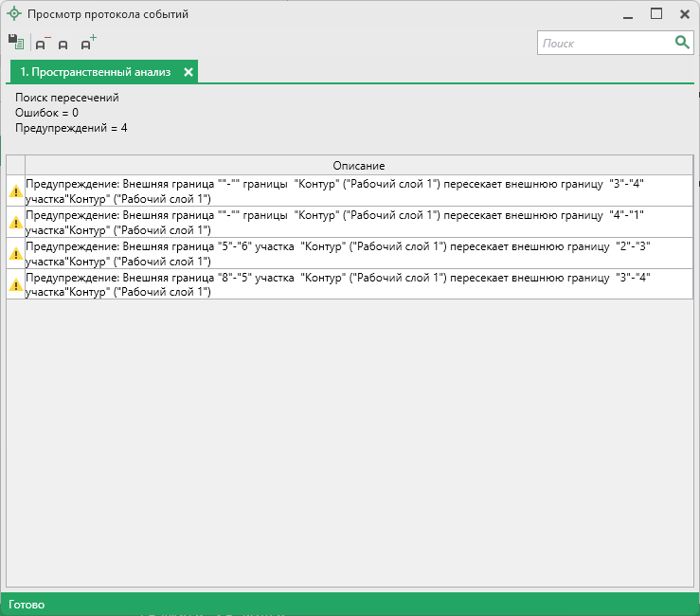Open the Пространственный анализ tab
Image resolution: width=700 pixels, height=616 pixels.
95,72
